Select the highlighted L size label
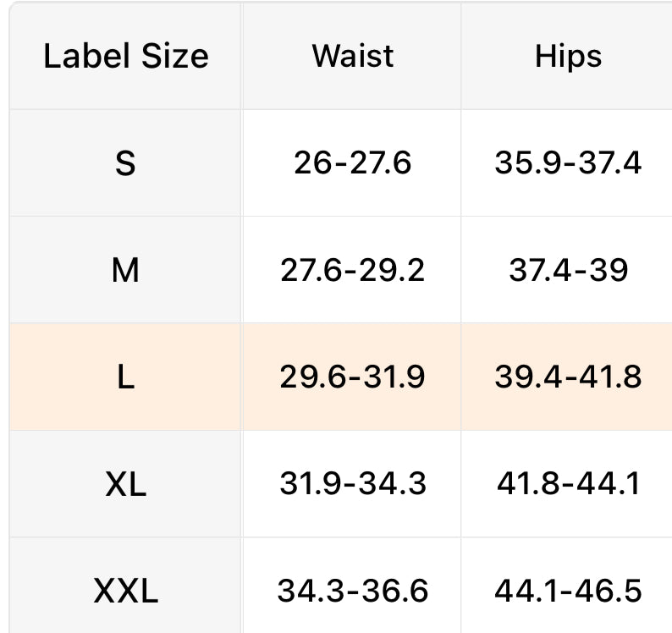The height and width of the screenshot is (633, 672). (x=125, y=377)
